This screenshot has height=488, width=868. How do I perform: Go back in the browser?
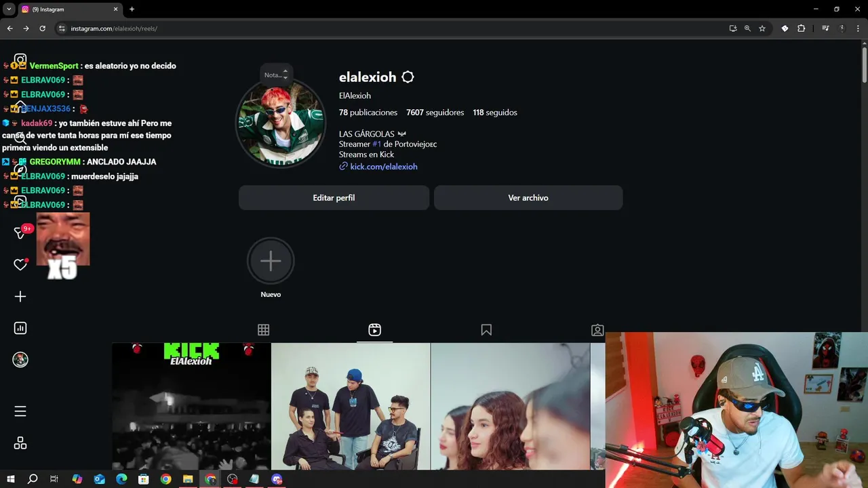tap(9, 28)
